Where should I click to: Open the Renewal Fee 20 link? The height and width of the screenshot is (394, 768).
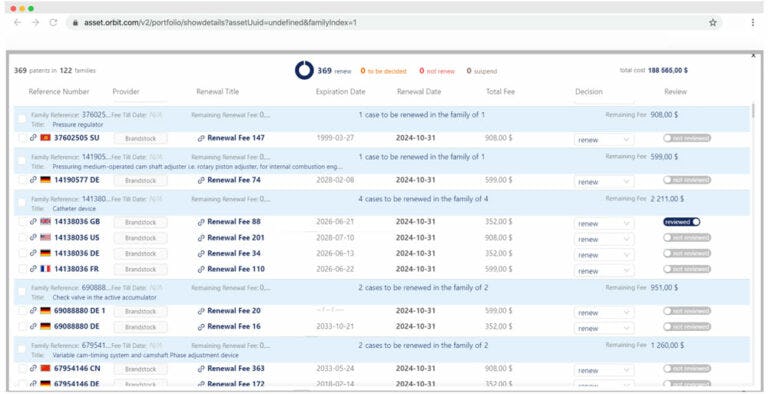[234, 311]
